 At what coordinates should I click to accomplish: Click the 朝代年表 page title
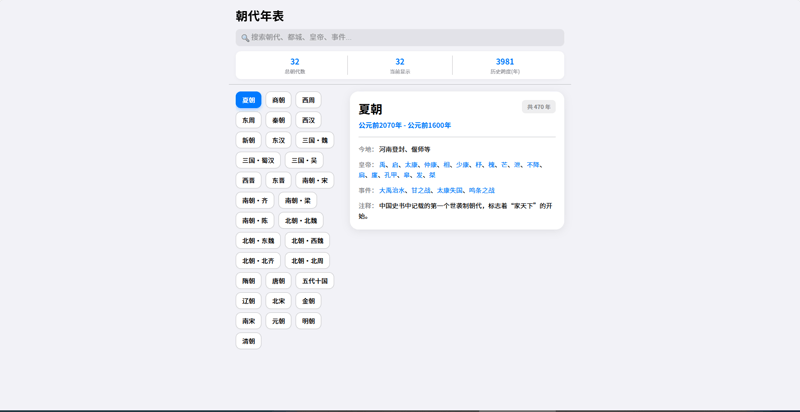[260, 16]
